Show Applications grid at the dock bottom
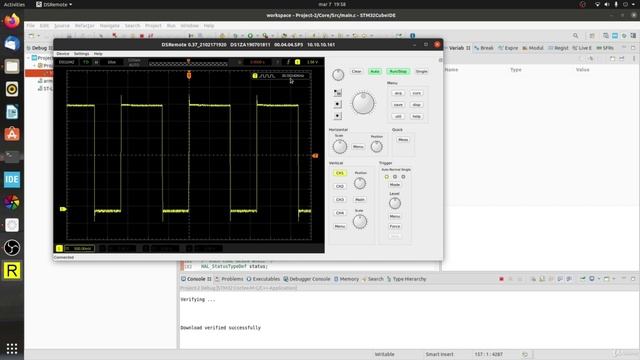Viewport: 640px width, 360px height. [12, 348]
